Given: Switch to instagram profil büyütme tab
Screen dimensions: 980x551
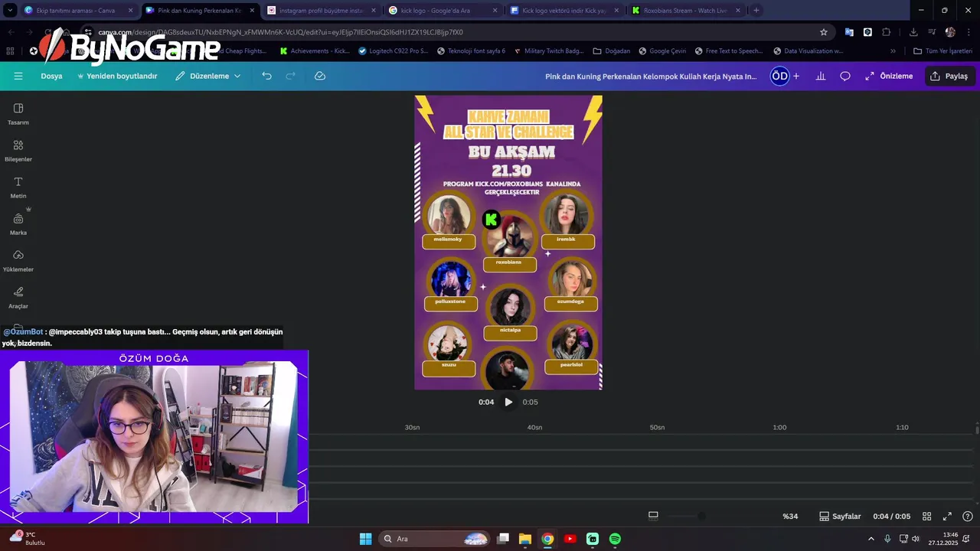Looking at the screenshot, I should 321,11.
